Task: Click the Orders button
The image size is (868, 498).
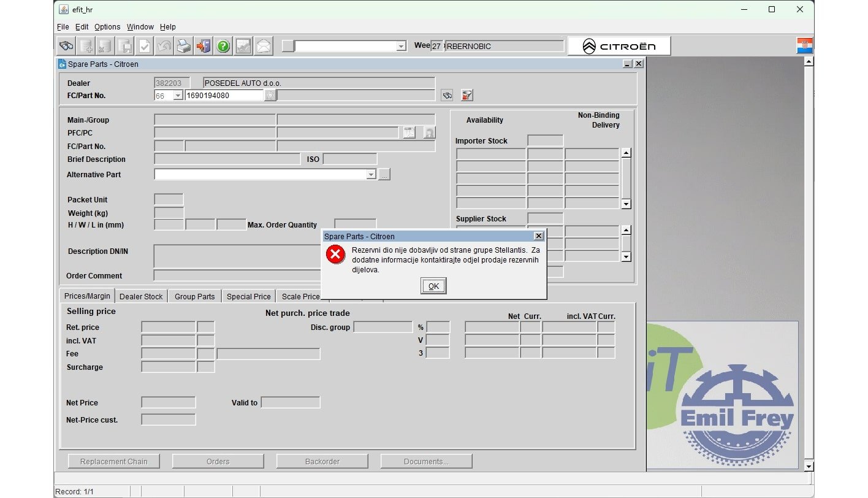Action: (x=218, y=461)
